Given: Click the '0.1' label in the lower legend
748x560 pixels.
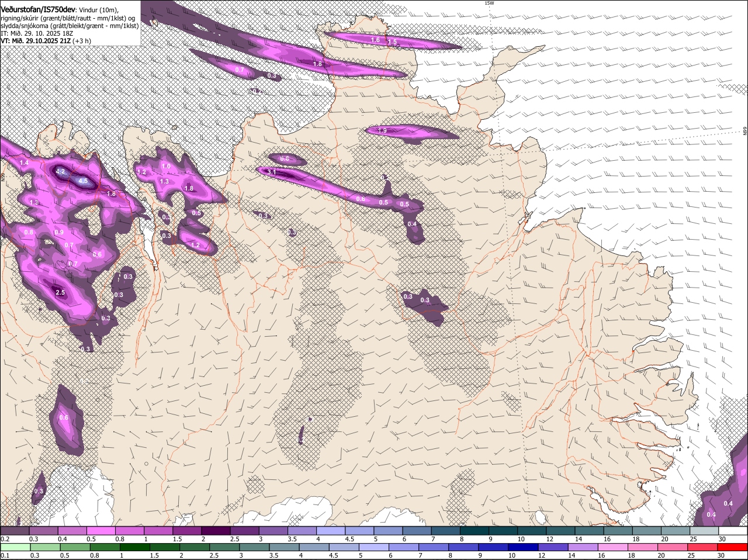Looking at the screenshot, I should 5,555.
